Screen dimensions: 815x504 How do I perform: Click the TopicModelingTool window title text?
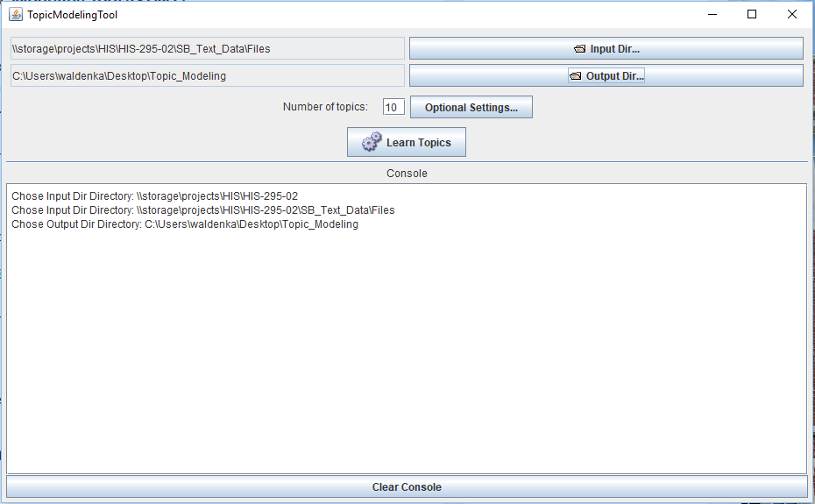tap(72, 15)
